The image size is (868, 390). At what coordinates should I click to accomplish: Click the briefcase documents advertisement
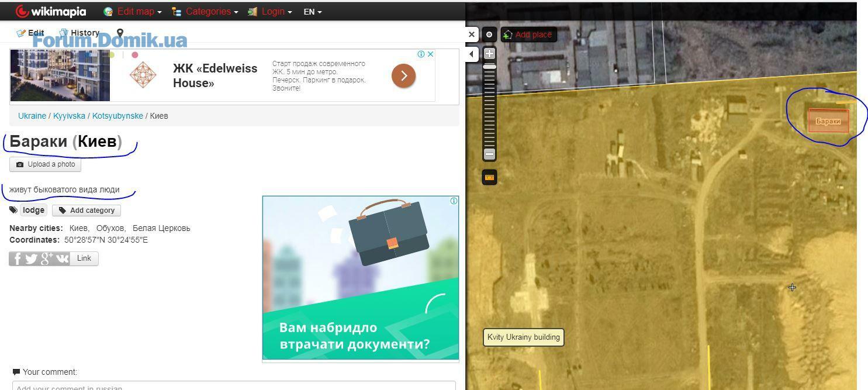[x=361, y=278]
